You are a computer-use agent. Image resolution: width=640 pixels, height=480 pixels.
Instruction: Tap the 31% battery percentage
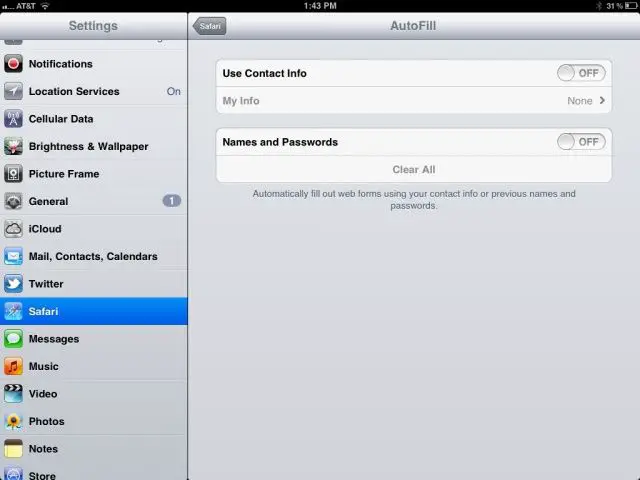(x=614, y=6)
